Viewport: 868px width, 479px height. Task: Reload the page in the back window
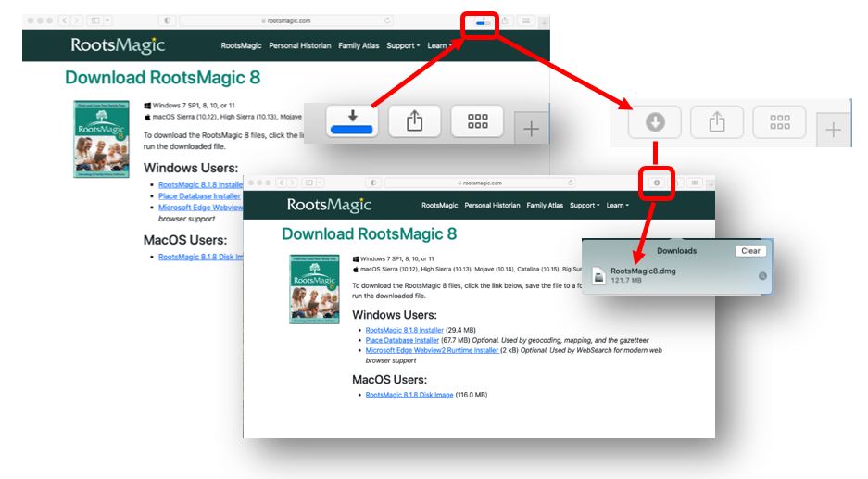click(387, 20)
